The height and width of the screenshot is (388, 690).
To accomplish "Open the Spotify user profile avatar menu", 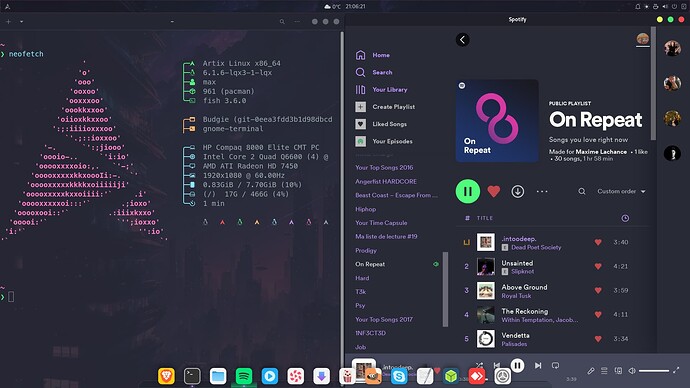I will click(x=642, y=39).
